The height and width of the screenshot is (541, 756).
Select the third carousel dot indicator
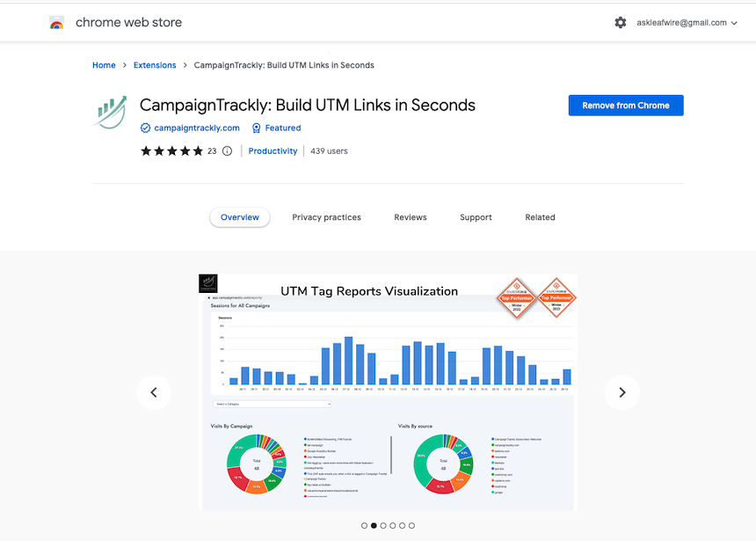point(383,525)
